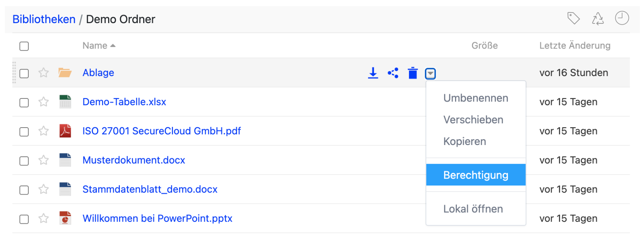Go to Bibliotheken breadcrumb link

point(44,19)
